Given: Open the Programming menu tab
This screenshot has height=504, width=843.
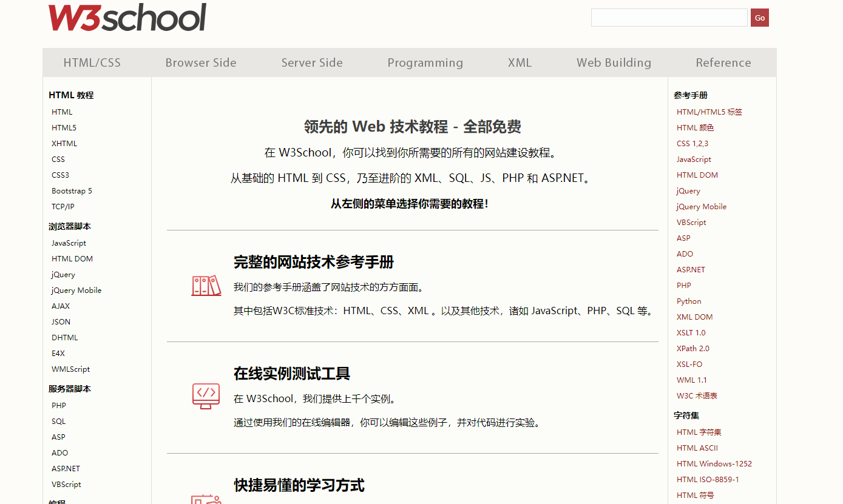Looking at the screenshot, I should (425, 62).
